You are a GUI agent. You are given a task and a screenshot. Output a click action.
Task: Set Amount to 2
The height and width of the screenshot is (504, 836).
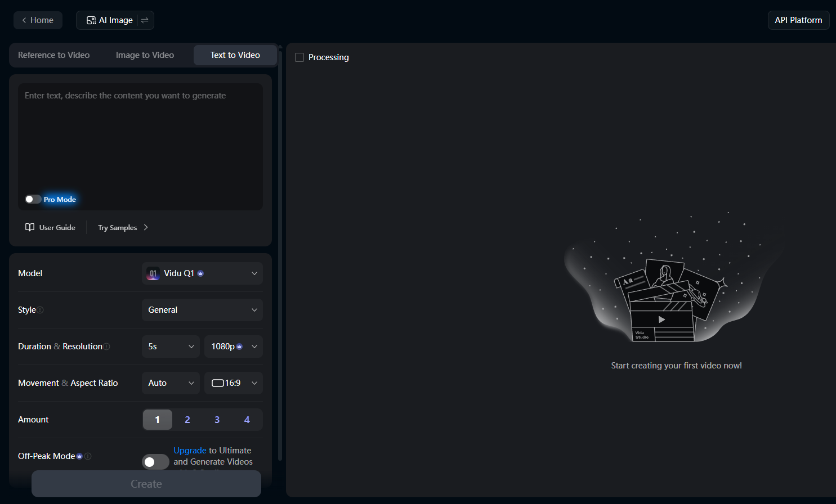(187, 420)
